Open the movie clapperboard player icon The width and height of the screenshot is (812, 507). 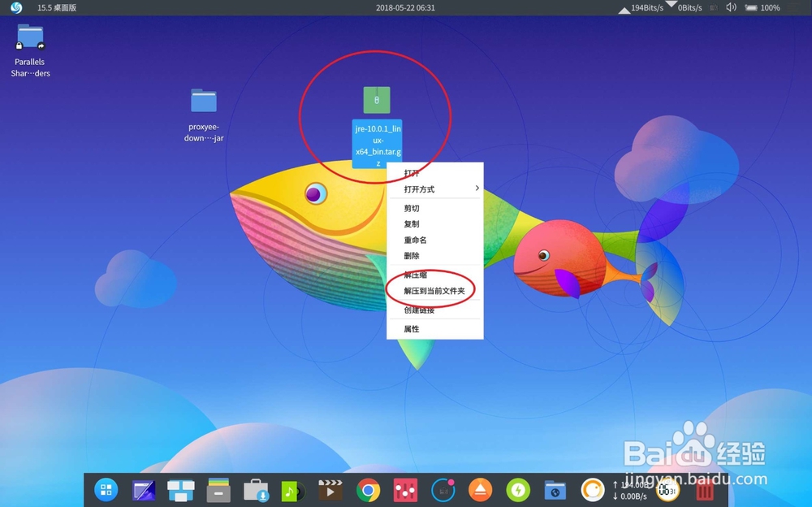[330, 489]
